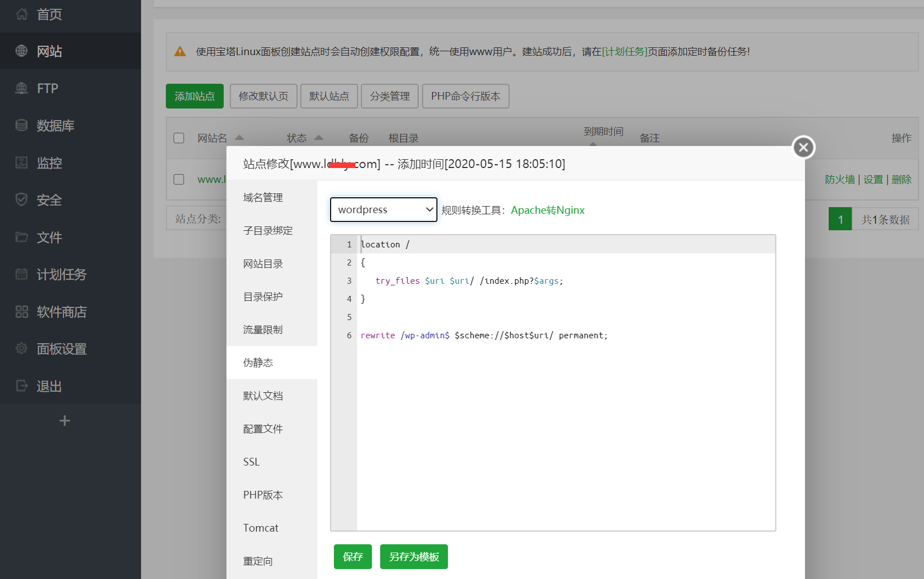Sort by 状态 column arrow
The height and width of the screenshot is (579, 924).
pos(318,138)
